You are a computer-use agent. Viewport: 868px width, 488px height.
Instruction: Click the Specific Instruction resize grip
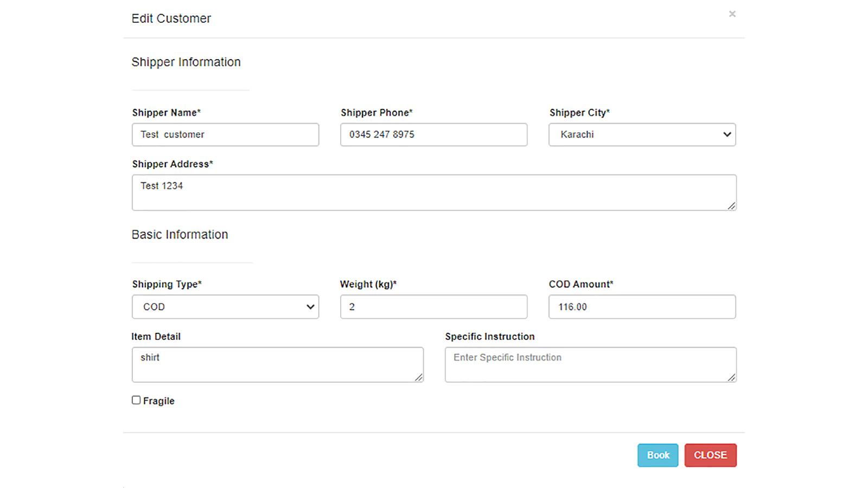731,377
